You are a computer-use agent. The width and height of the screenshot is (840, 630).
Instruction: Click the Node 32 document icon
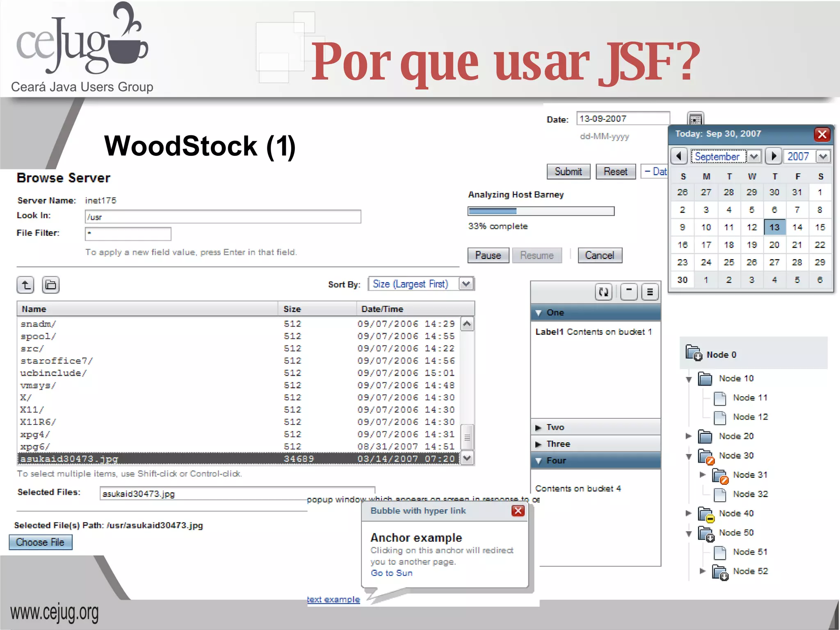[x=720, y=494]
